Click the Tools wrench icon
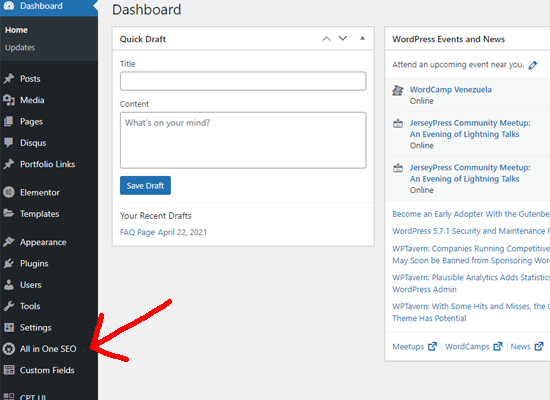 pos(9,306)
